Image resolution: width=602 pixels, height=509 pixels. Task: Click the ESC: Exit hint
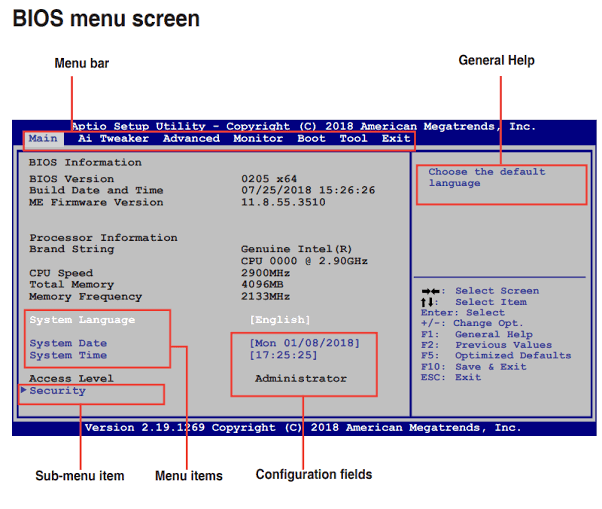point(451,377)
